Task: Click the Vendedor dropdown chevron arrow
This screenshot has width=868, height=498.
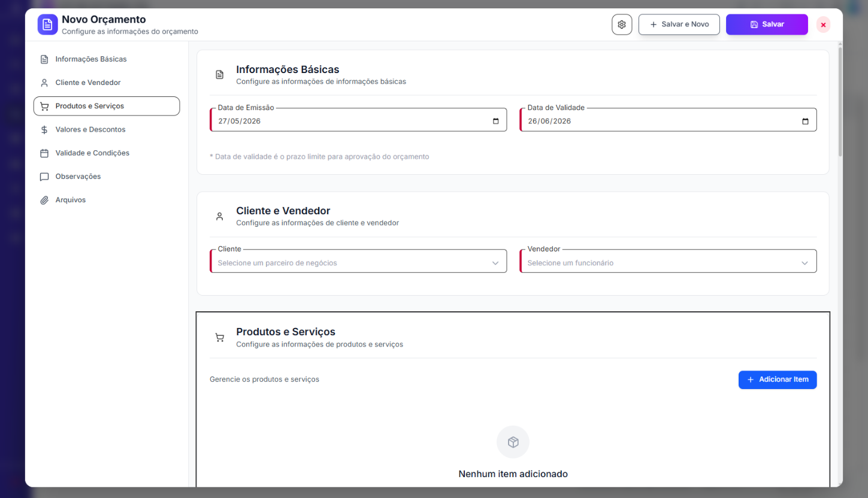Action: pos(805,263)
